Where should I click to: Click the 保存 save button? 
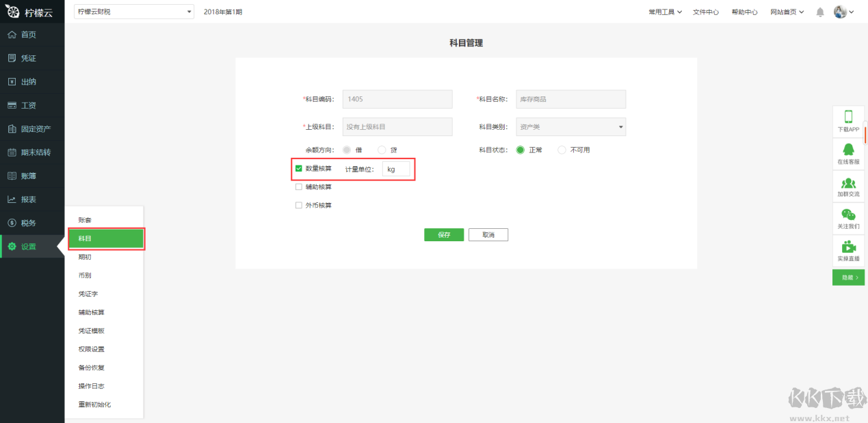[443, 234]
